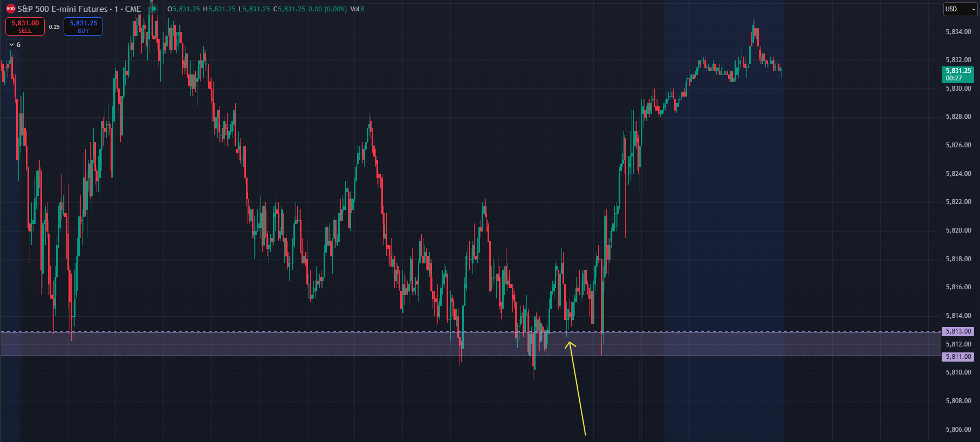Image resolution: width=980 pixels, height=442 pixels.
Task: Click the CME exchange label in title
Action: pos(133,9)
